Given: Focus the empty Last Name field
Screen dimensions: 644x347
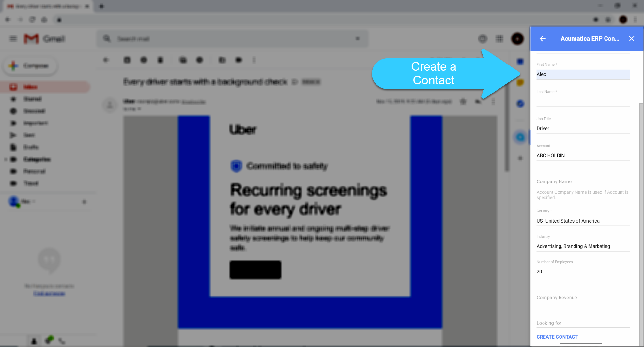Looking at the screenshot, I should pyautogui.click(x=583, y=101).
